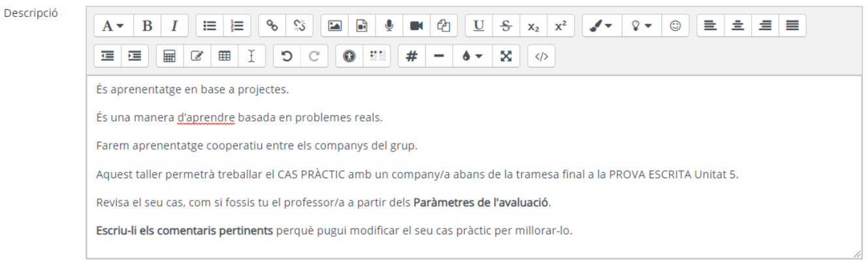Insert an unordered bullet list
The width and height of the screenshot is (868, 265).
tap(210, 25)
